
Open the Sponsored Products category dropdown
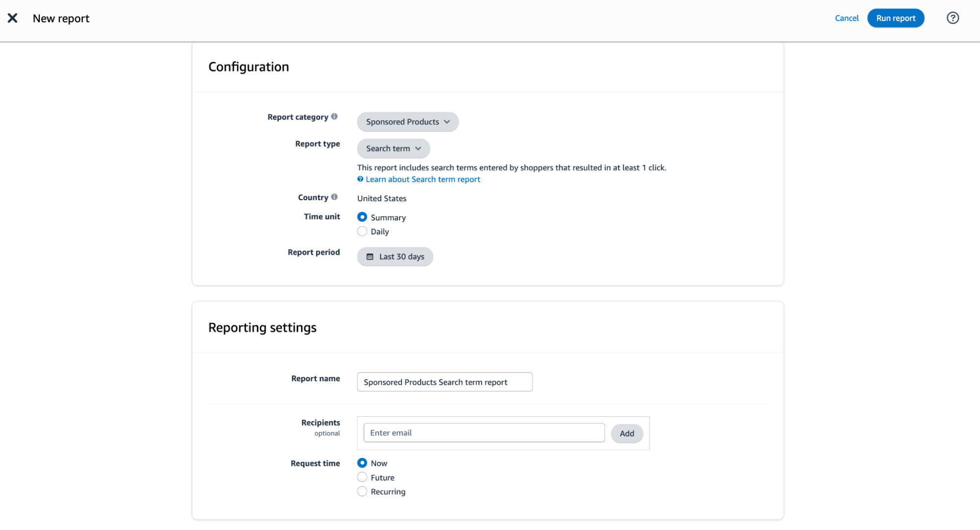coord(407,122)
